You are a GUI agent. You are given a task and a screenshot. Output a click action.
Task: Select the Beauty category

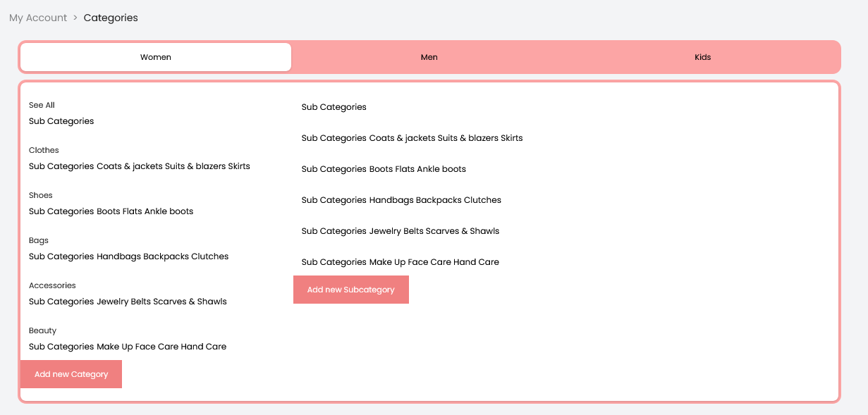click(x=42, y=330)
